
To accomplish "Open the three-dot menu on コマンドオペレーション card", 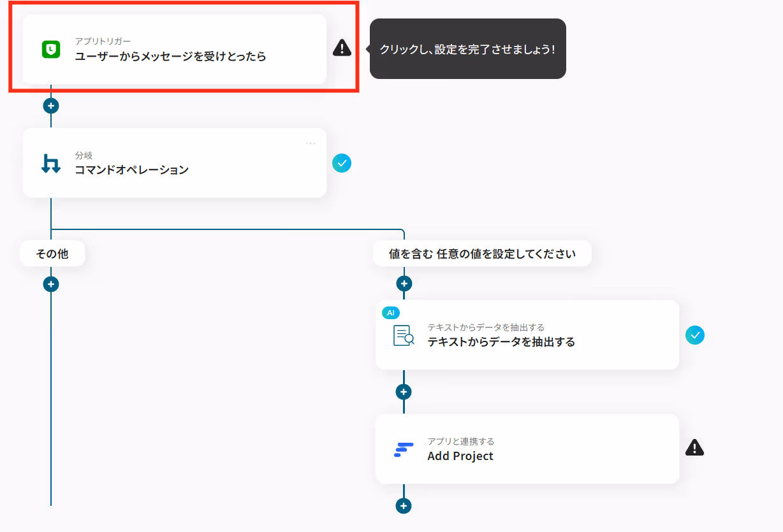I will pos(311,143).
